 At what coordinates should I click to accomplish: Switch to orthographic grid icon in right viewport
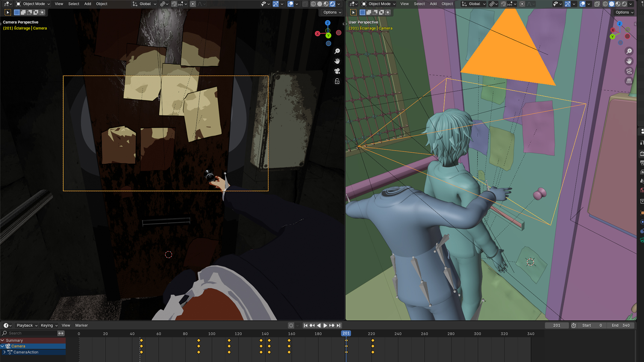pos(629,81)
